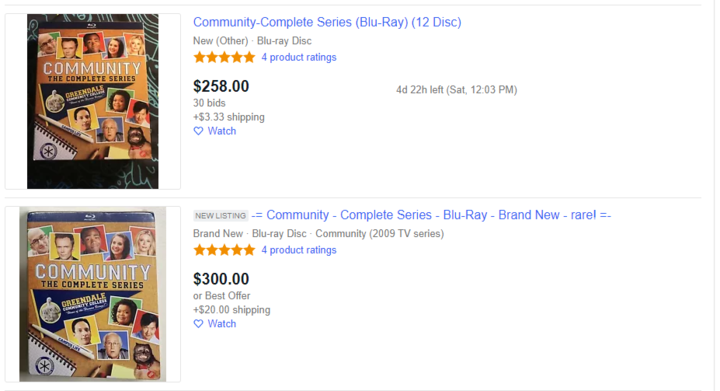Click the five-star rating of the 12 Disc listing

(x=224, y=57)
